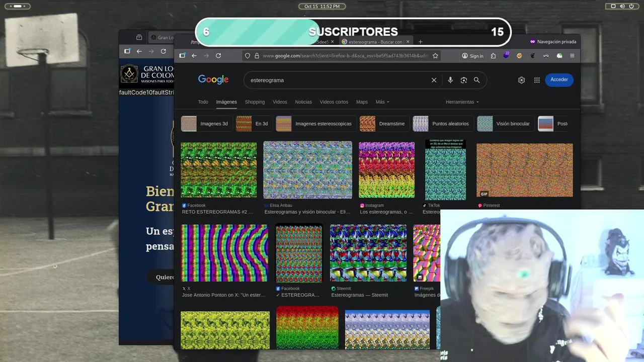Bookmark this page with the star icon
Viewport: 644px width, 362px height.
435,56
